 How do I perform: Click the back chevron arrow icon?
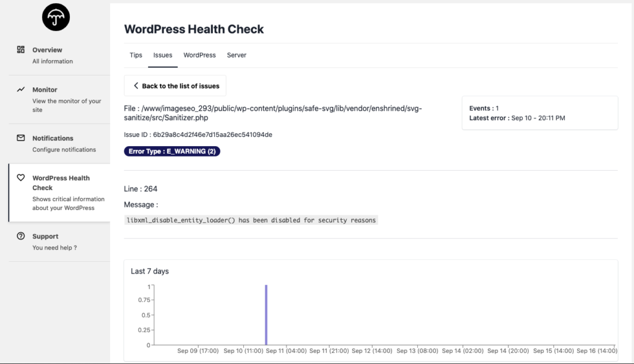click(136, 86)
